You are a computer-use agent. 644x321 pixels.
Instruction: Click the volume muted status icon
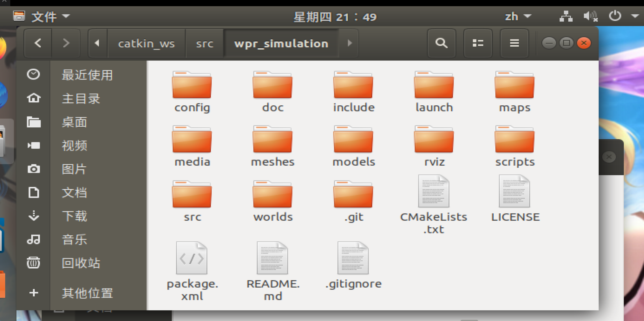pyautogui.click(x=590, y=17)
